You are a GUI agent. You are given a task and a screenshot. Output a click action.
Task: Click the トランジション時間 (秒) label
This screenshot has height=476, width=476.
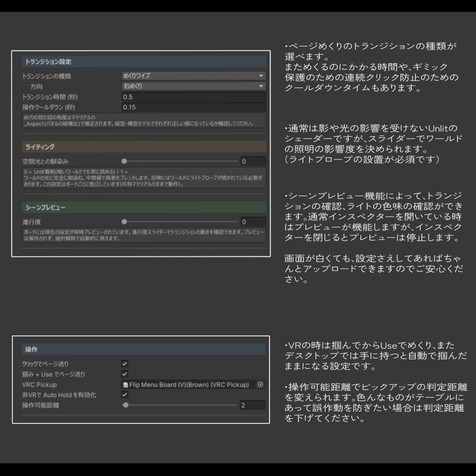pos(50,97)
